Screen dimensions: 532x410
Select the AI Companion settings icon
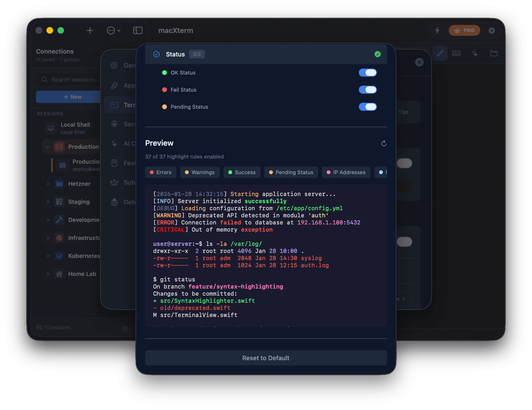coord(114,144)
